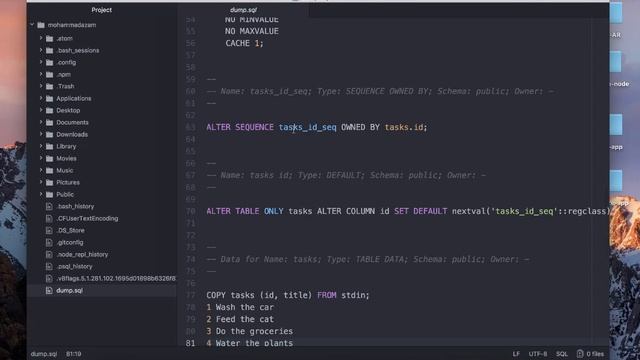Viewport: 640px width, 360px height.
Task: Change UTF-8 encoding in status bar
Action: coord(538,354)
